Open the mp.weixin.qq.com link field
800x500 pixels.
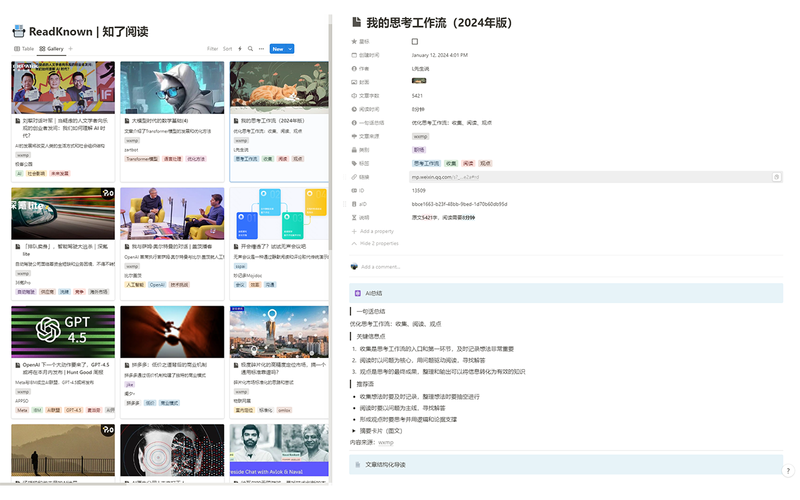596,177
